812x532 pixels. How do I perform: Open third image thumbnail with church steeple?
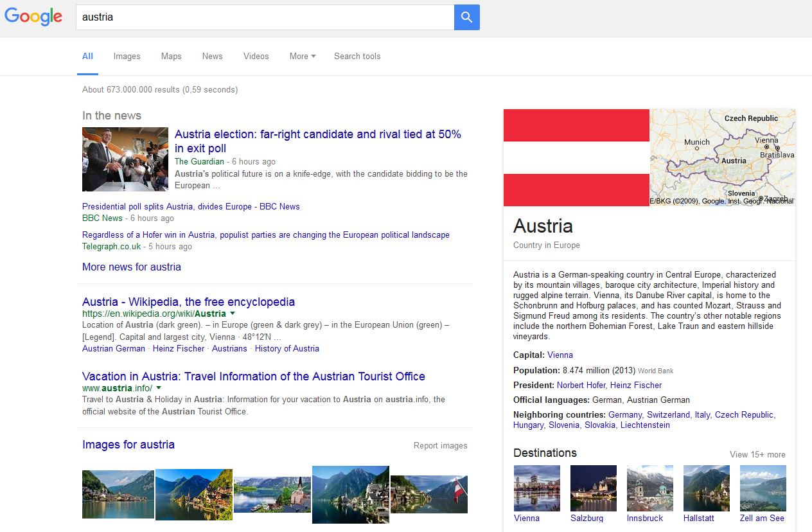point(272,494)
